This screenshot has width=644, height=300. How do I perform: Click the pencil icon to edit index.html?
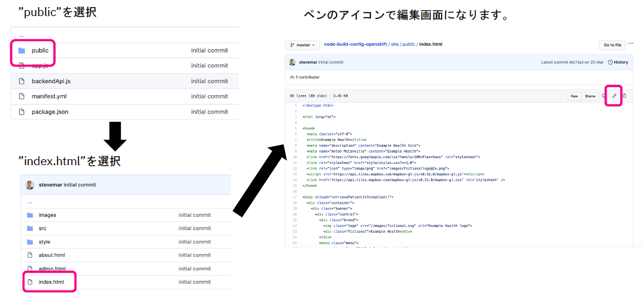click(614, 96)
